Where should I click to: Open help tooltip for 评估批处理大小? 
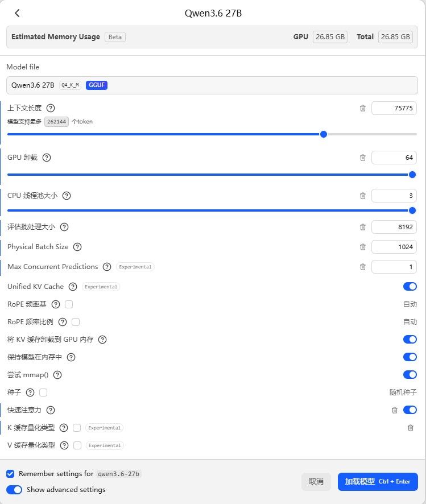64,227
